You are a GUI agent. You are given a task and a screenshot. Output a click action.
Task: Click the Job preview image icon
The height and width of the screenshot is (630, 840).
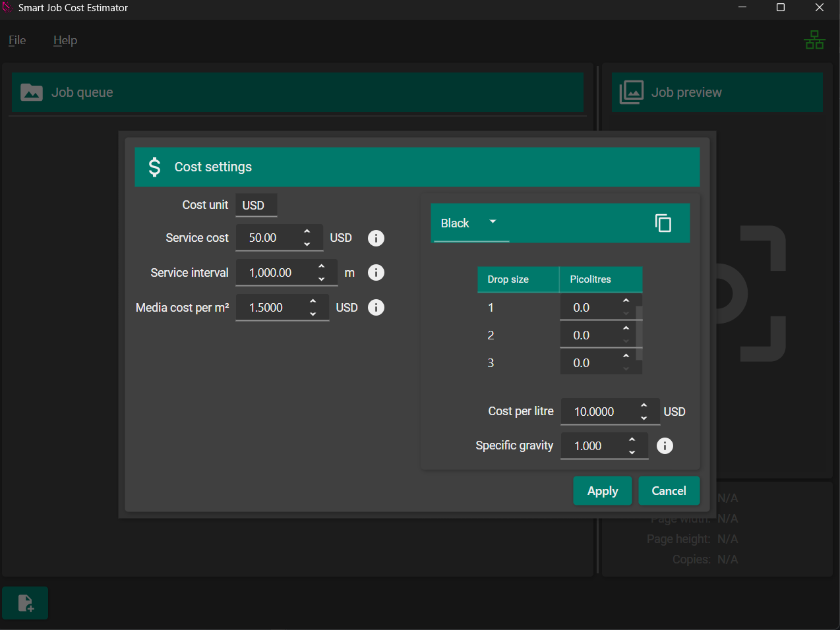coord(632,92)
